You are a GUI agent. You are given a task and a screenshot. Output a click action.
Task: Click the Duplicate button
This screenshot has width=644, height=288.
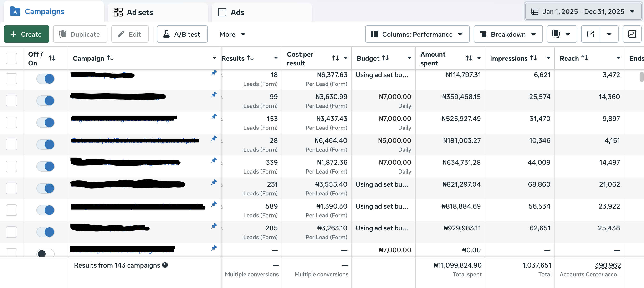click(80, 34)
